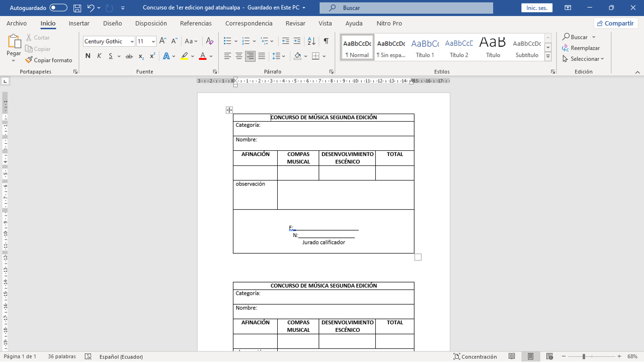Viewport: 644px width, 362px height.
Task: Apply strikethrough text formatting
Action: [x=129, y=56]
